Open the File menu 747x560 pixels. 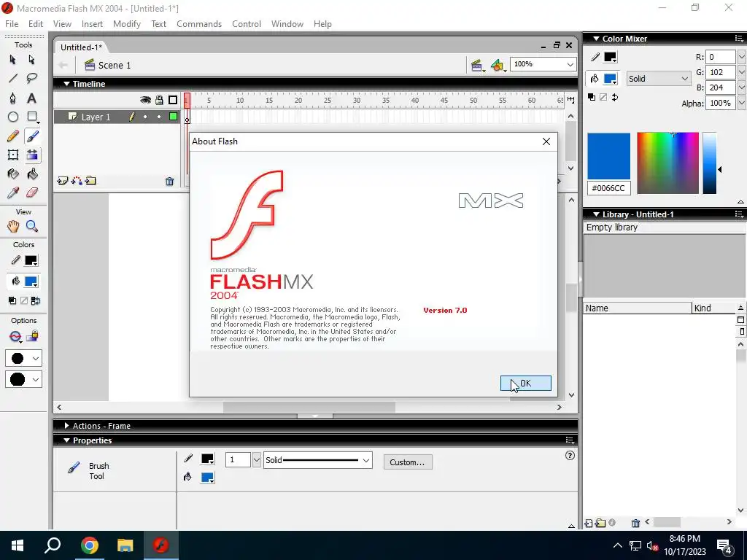pyautogui.click(x=12, y=24)
